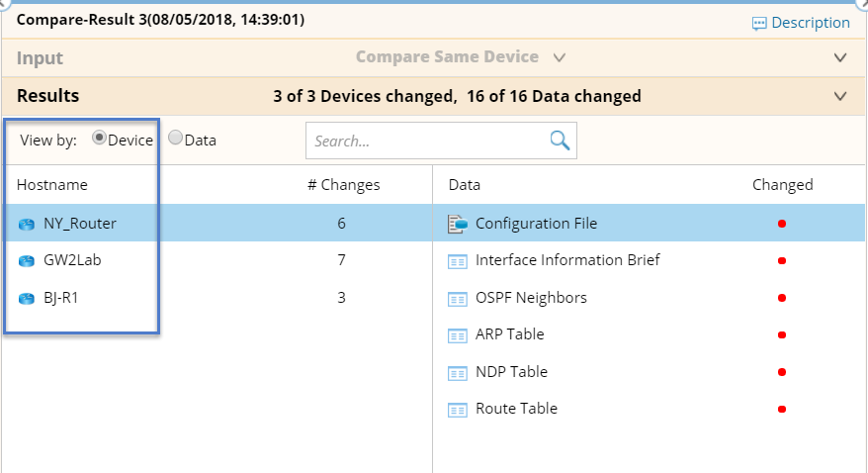Switch view to Data radio button
This screenshot has height=473, width=868.
(176, 140)
